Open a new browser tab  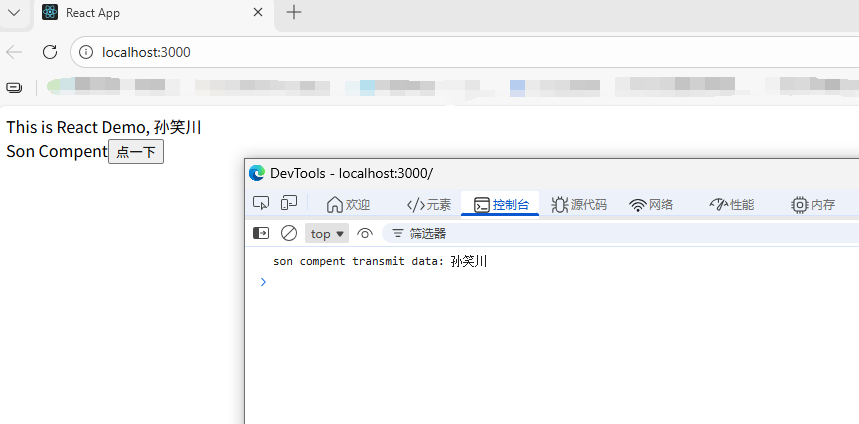[x=294, y=12]
